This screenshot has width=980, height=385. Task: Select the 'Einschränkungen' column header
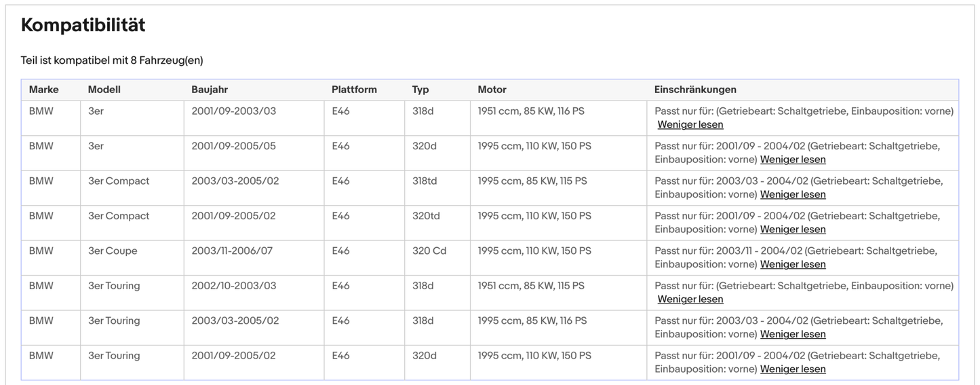tap(694, 90)
